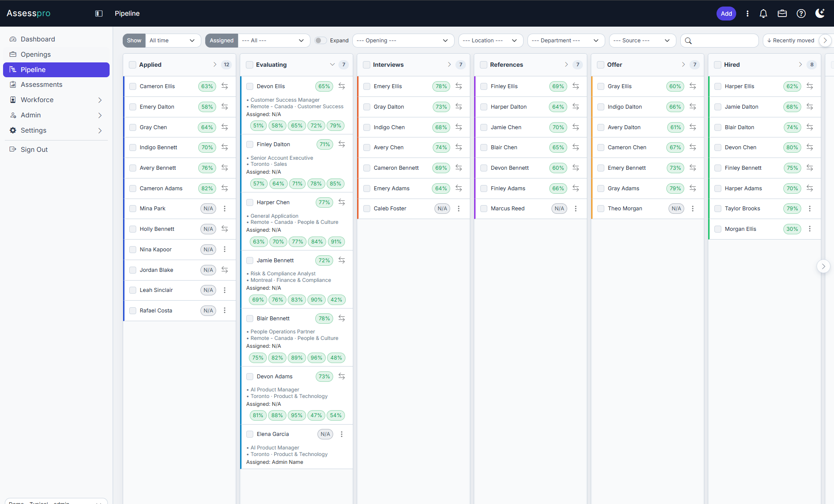This screenshot has width=834, height=504.
Task: Go to Dashboard in sidebar
Action: 56,39
